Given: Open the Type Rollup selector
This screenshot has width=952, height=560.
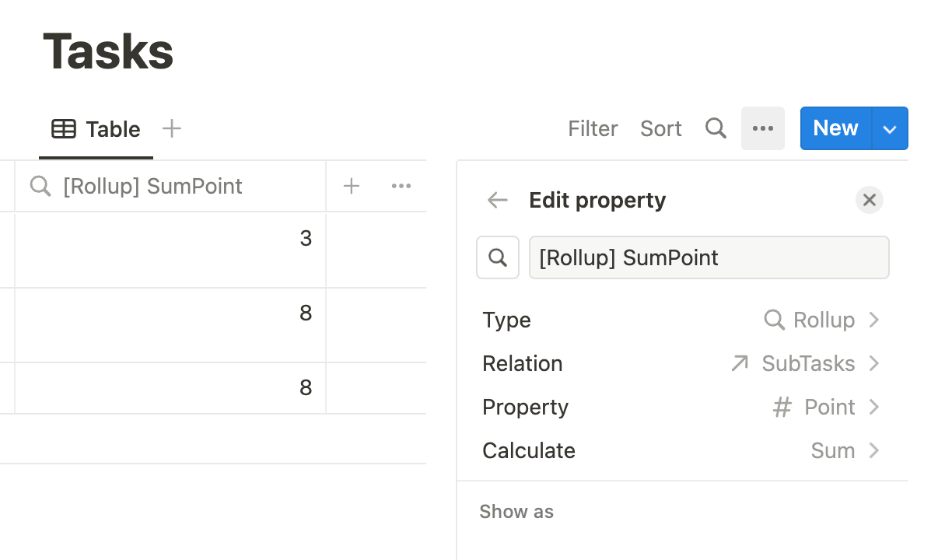Looking at the screenshot, I should point(821,320).
